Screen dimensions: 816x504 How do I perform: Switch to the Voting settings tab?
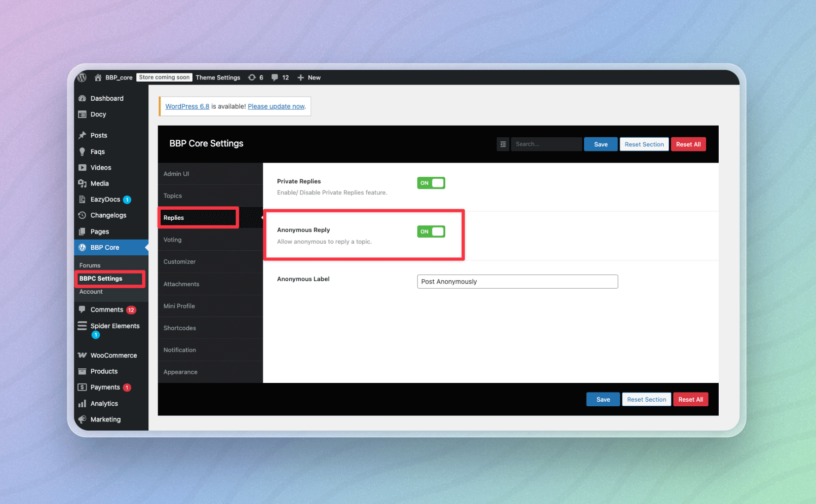tap(173, 240)
